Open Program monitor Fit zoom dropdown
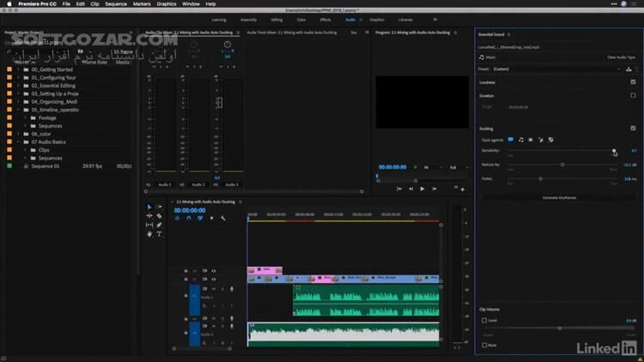 pyautogui.click(x=434, y=167)
